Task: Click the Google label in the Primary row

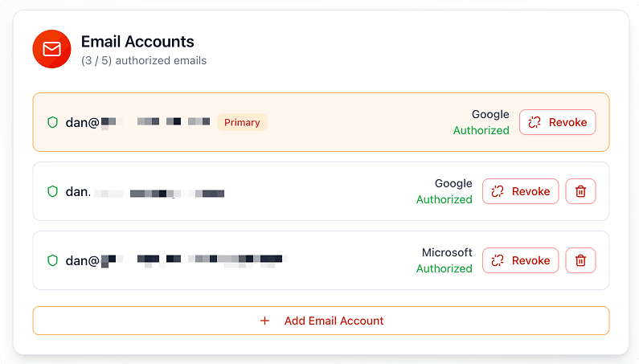Action: tap(490, 114)
